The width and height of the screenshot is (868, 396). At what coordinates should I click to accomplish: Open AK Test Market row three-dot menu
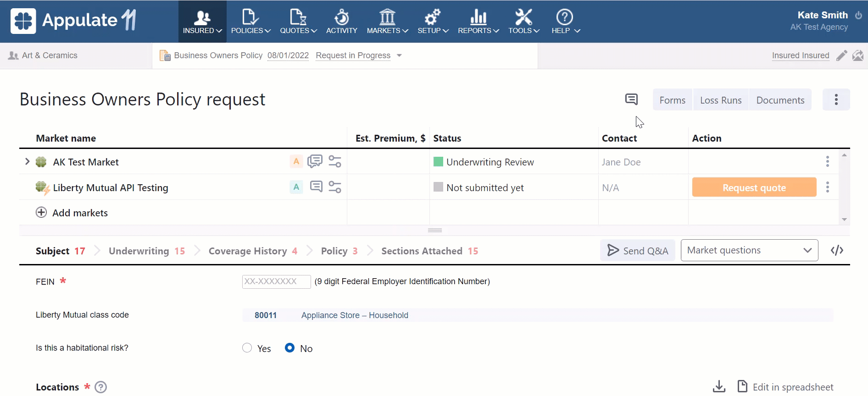(x=828, y=161)
